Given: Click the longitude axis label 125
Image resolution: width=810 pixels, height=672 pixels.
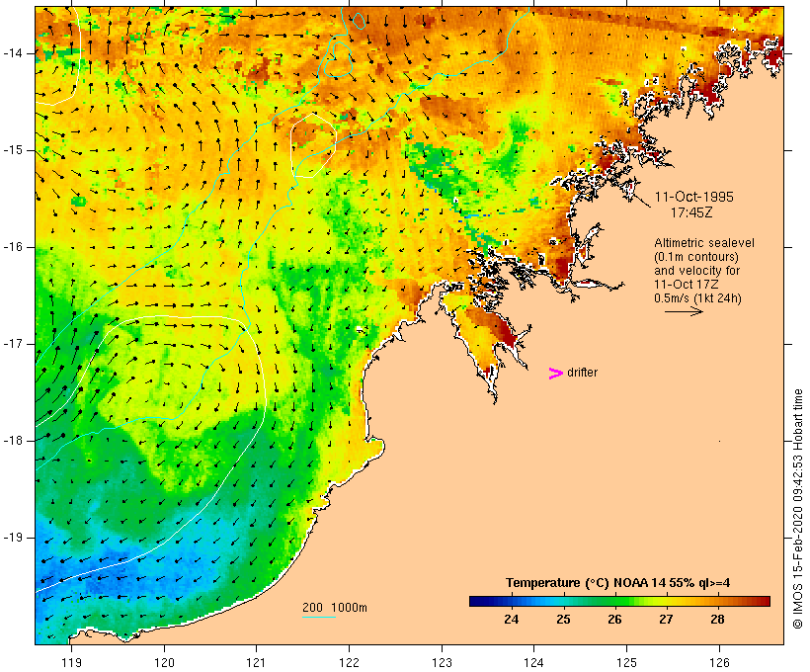Looking at the screenshot, I should pyautogui.click(x=627, y=662).
